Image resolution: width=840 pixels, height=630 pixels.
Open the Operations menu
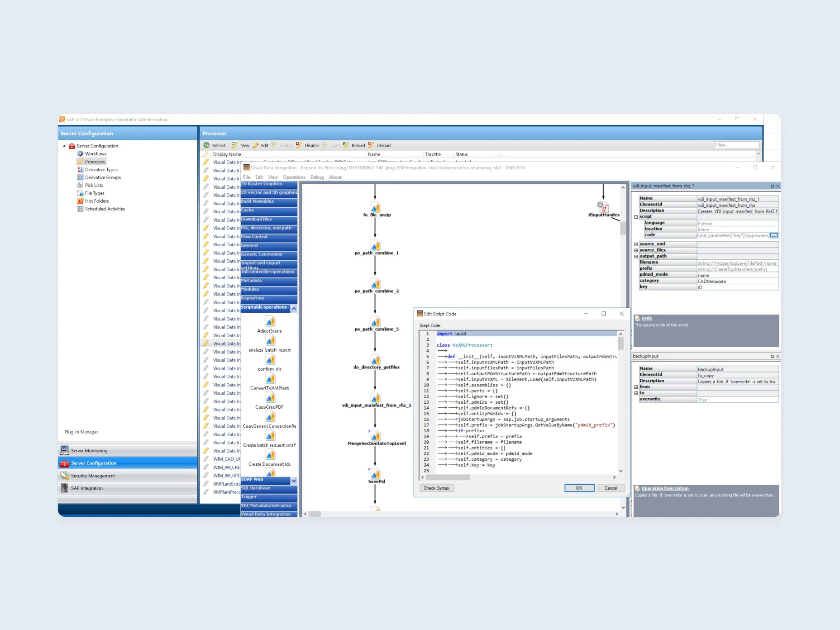[294, 177]
